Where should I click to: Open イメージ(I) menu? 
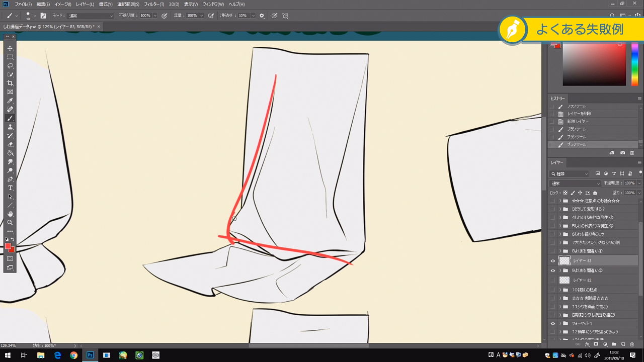(x=63, y=4)
